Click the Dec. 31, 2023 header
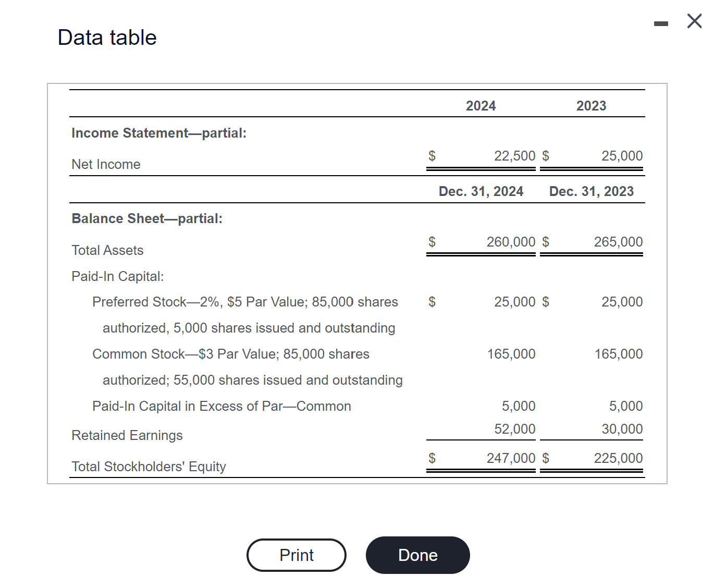This screenshot has width=702, height=588. coord(592,191)
